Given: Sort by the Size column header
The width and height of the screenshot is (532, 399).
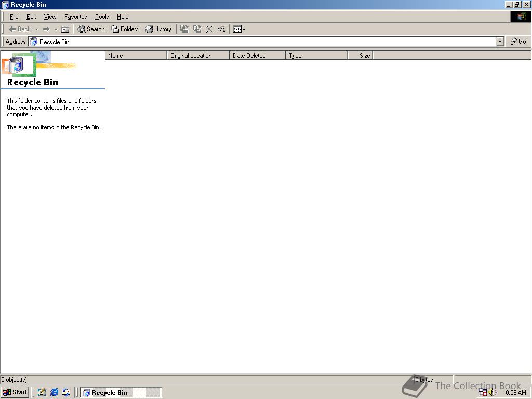Looking at the screenshot, I should click(x=361, y=55).
